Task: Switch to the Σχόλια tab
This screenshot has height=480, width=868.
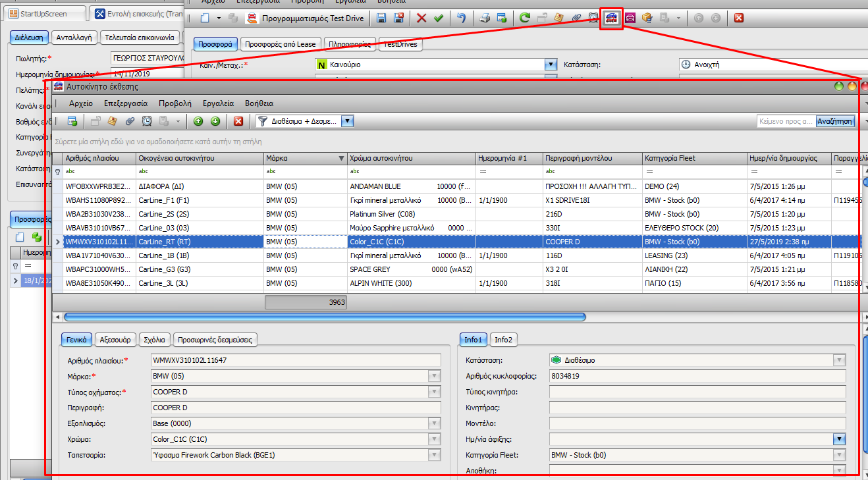Action: click(x=154, y=340)
